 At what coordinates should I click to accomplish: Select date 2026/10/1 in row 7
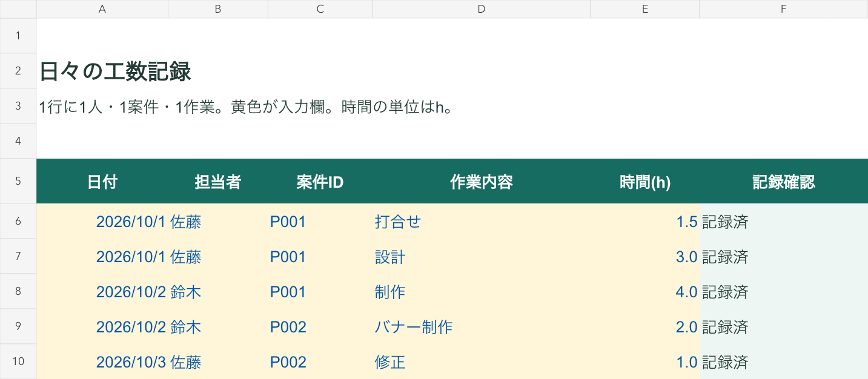(102, 256)
